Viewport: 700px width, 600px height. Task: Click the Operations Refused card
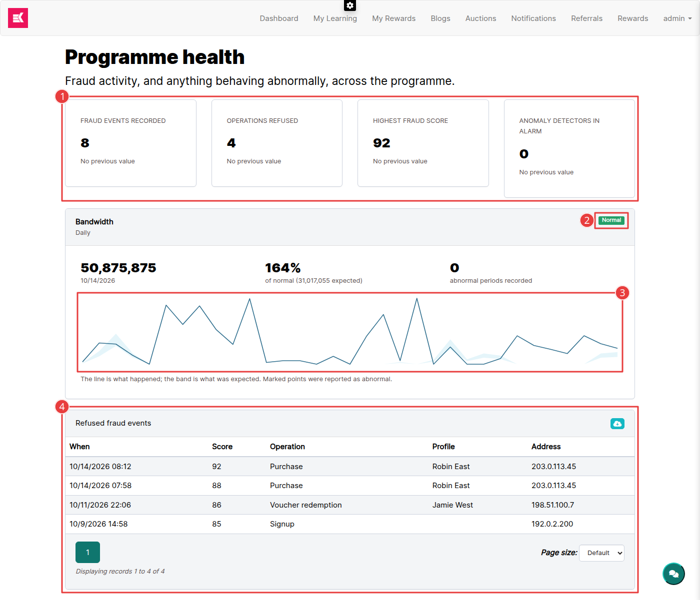point(277,143)
